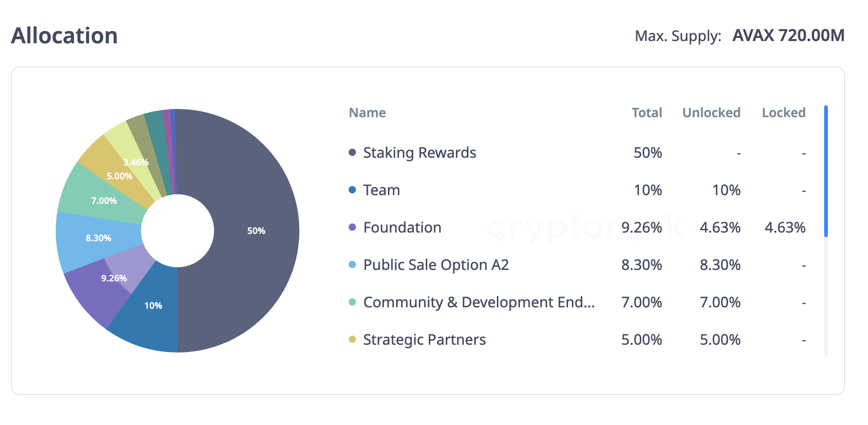Select the Team row label
The width and height of the screenshot is (868, 425).
[382, 190]
